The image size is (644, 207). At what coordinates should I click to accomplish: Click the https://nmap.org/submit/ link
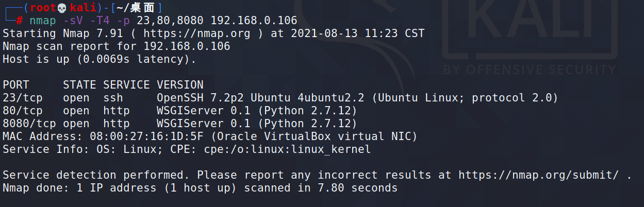coord(538,175)
